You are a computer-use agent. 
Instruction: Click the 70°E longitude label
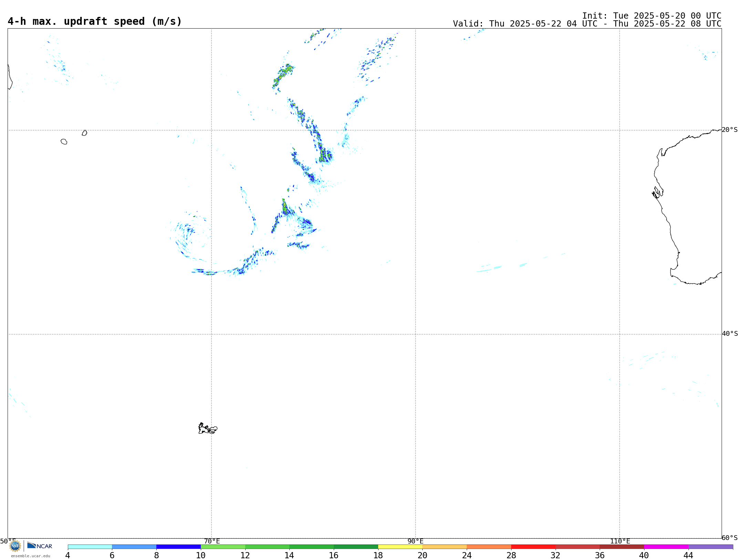point(212,541)
